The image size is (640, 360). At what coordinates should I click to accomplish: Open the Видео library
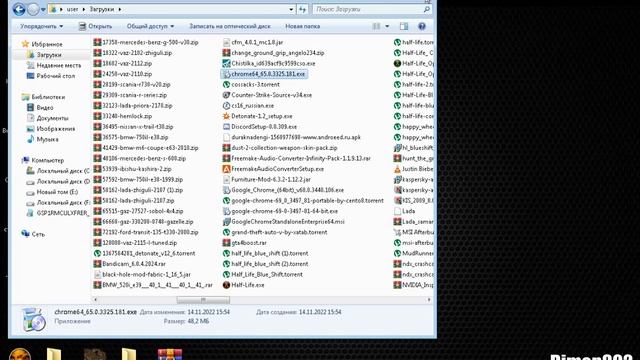pos(44,108)
